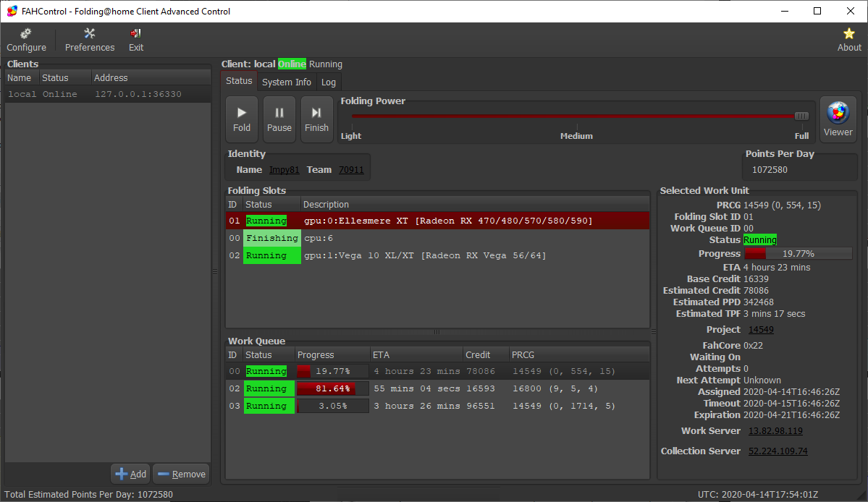Pause folding with the Pause button

(x=279, y=119)
